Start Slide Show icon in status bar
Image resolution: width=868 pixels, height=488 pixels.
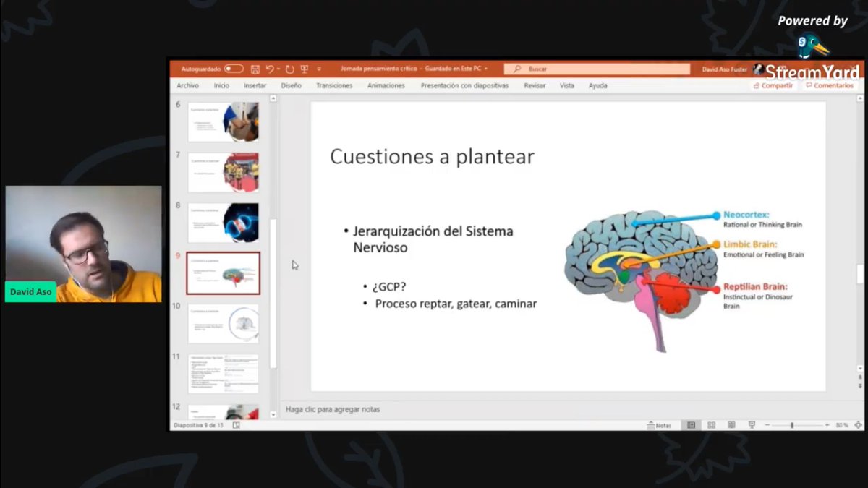tap(752, 425)
